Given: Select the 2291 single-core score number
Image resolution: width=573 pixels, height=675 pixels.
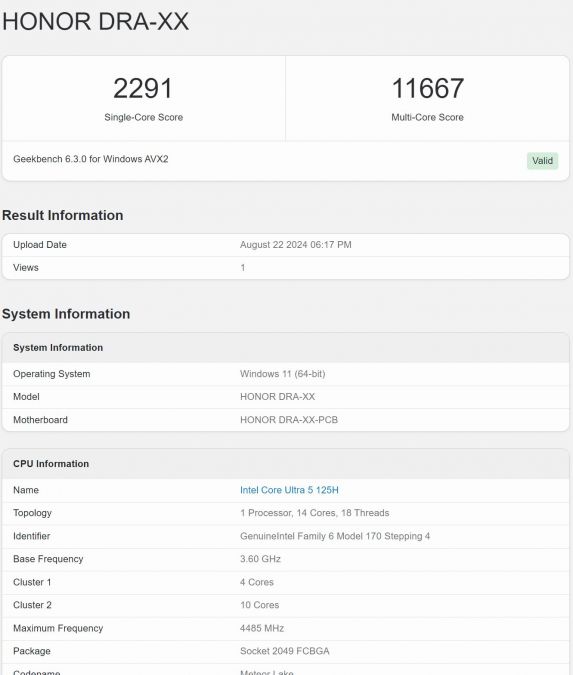Looking at the screenshot, I should tap(143, 88).
